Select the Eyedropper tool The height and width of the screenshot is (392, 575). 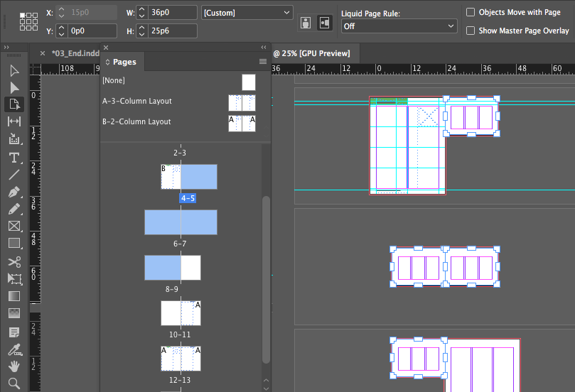point(15,350)
